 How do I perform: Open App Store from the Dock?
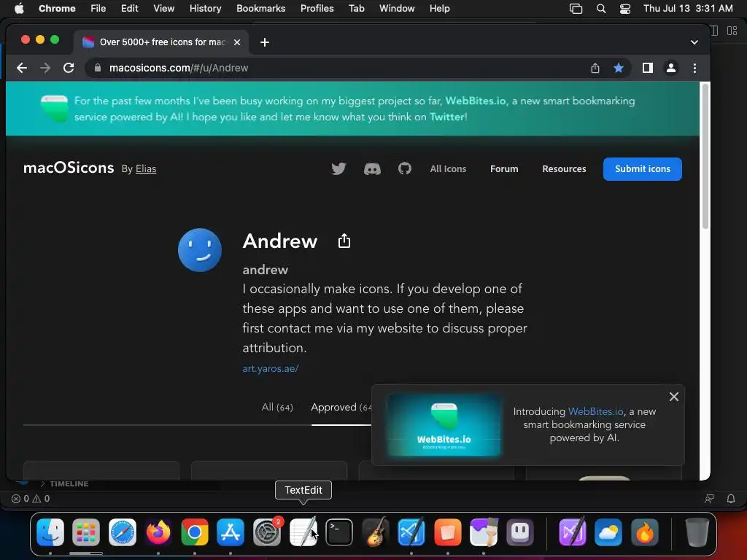[231, 532]
